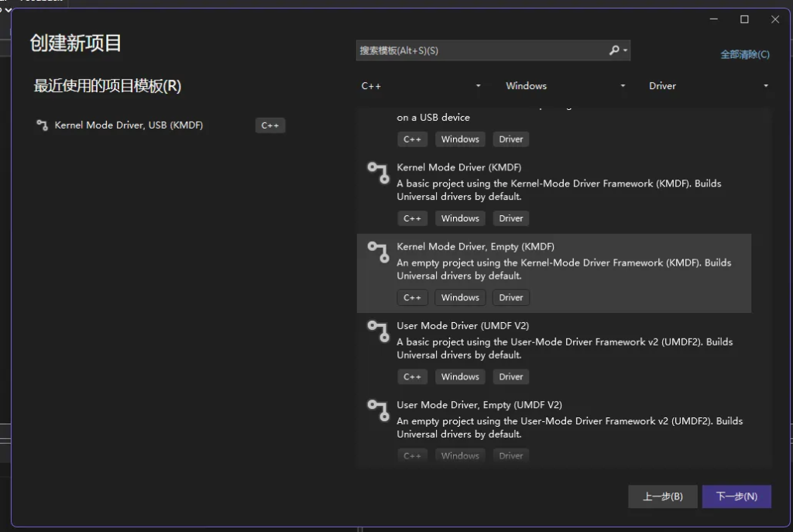Click the Kernel Mode Driver, Empty template icon
This screenshot has width=793, height=532.
378,253
